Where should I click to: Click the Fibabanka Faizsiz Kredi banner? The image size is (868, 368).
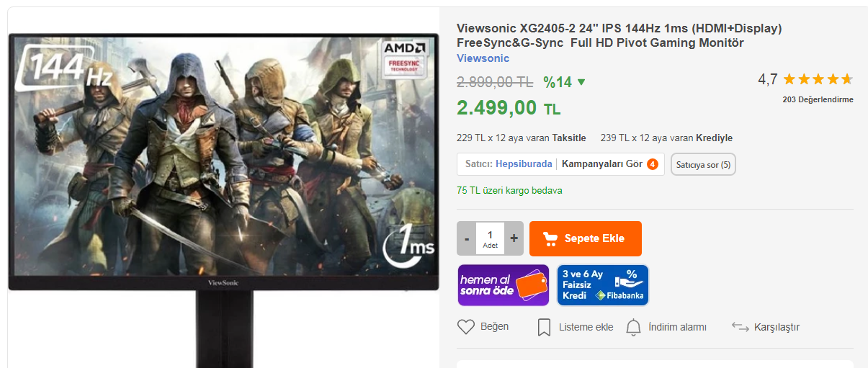(603, 285)
